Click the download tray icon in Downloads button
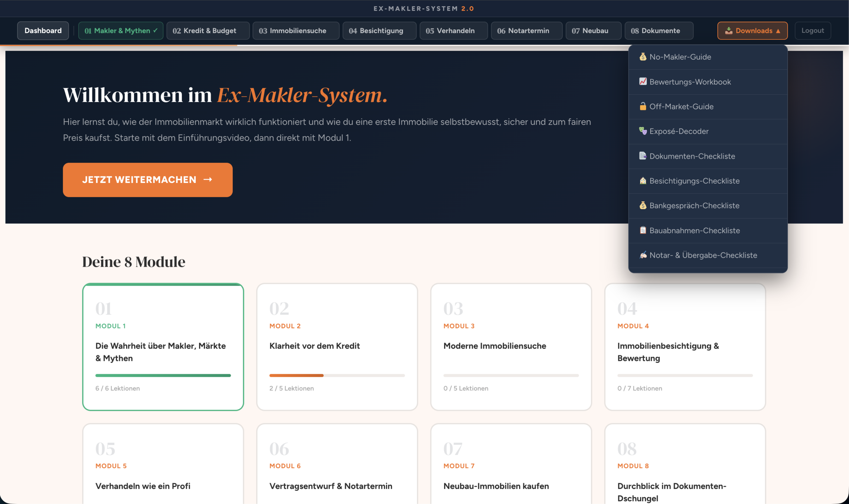Image resolution: width=849 pixels, height=504 pixels. point(729,30)
